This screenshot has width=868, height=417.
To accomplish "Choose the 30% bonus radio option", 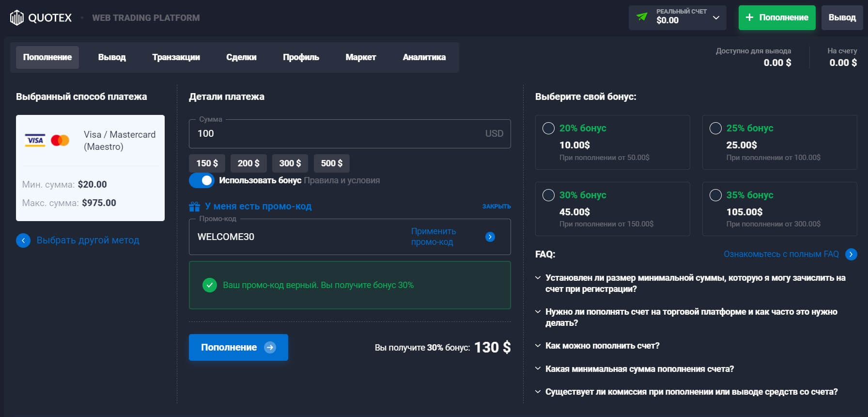I will [x=548, y=195].
